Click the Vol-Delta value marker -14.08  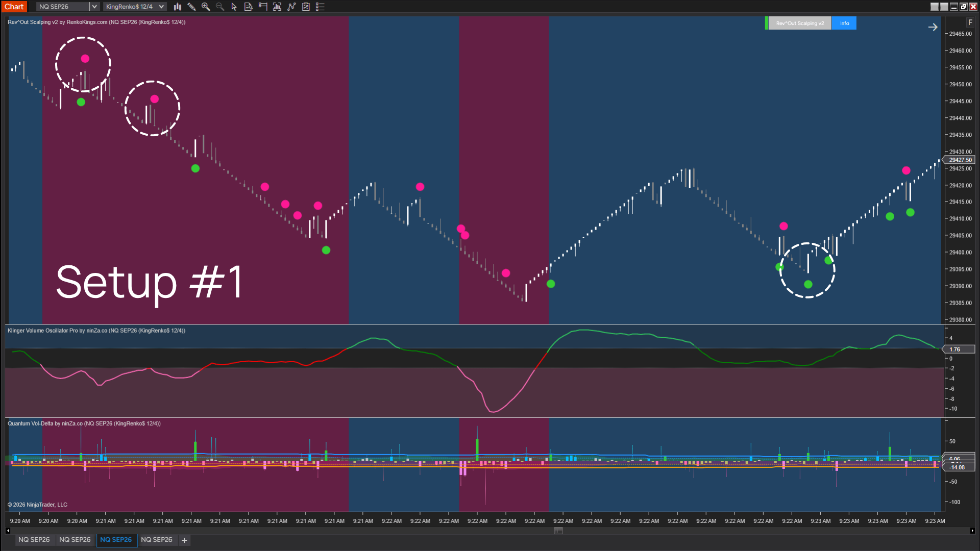click(960, 467)
